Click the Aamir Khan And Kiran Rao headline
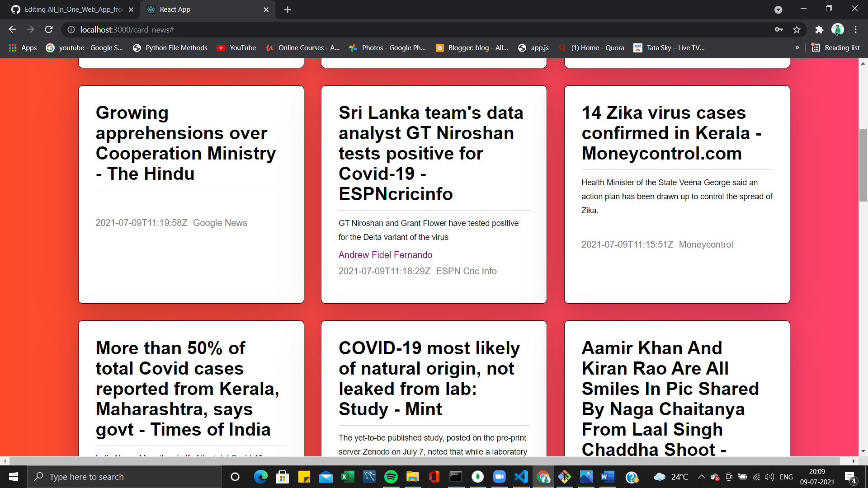 click(670, 399)
